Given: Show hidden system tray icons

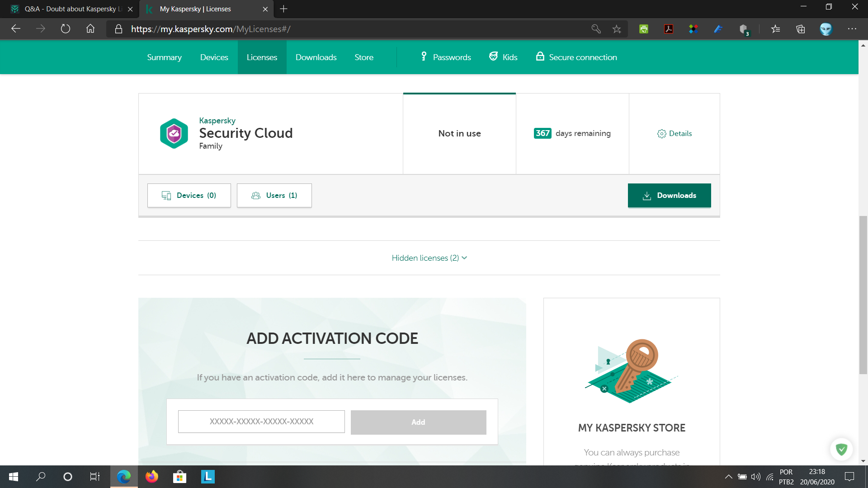Looking at the screenshot, I should coord(728,477).
